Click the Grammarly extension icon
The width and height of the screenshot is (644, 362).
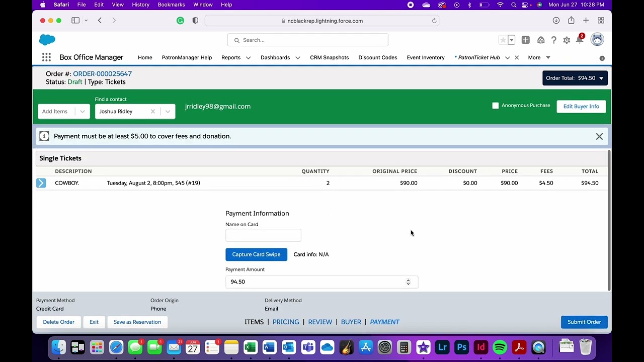(x=180, y=21)
